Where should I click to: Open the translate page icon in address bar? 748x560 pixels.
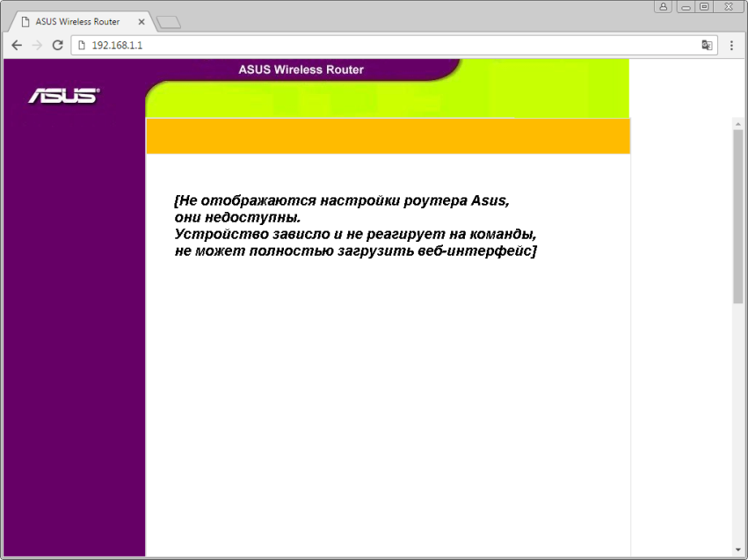coord(707,46)
